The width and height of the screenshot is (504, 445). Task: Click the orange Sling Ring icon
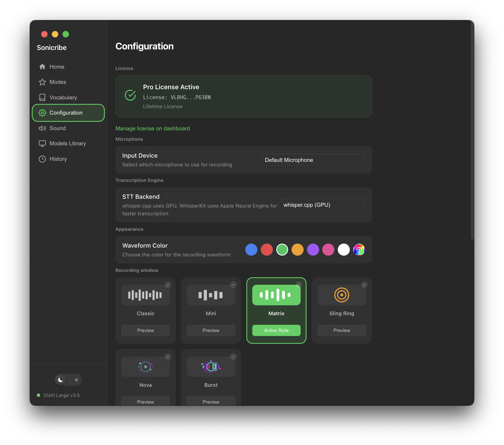(x=342, y=295)
